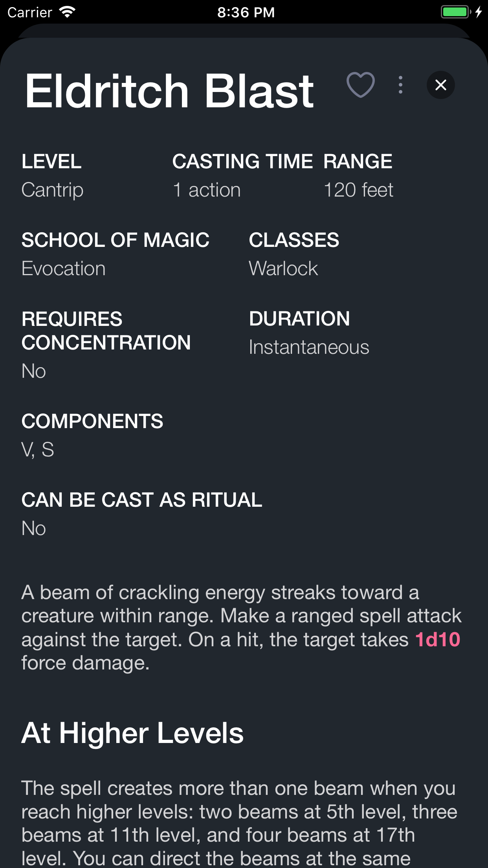This screenshot has height=868, width=488.
Task: Tap the Requires Concentration label
Action: click(106, 331)
